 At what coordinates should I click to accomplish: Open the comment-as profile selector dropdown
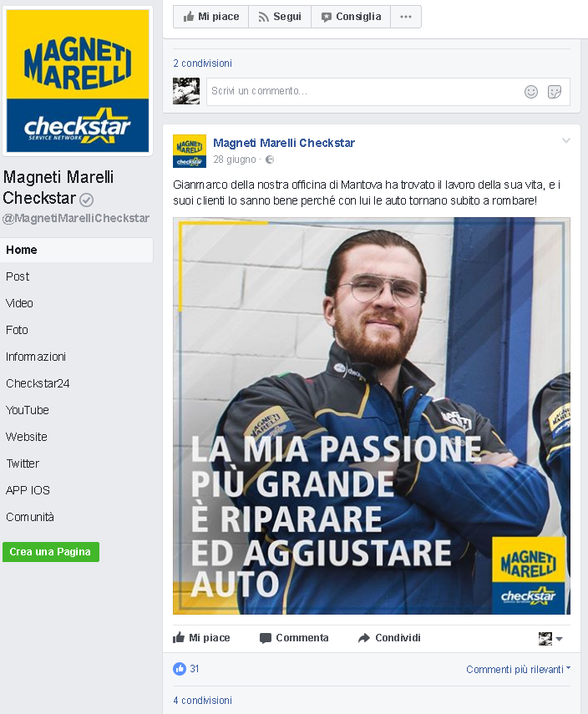pyautogui.click(x=550, y=638)
